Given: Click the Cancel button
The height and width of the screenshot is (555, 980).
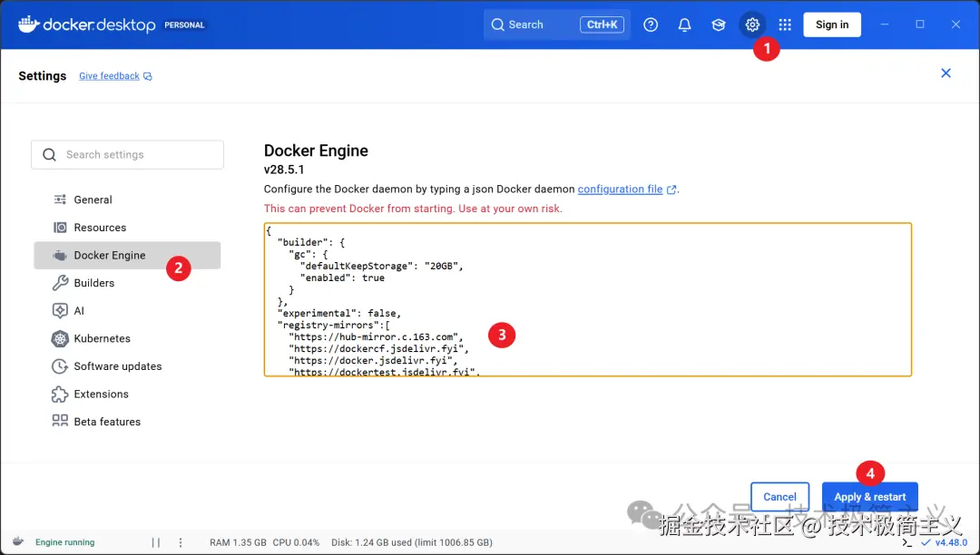Looking at the screenshot, I should [x=780, y=497].
